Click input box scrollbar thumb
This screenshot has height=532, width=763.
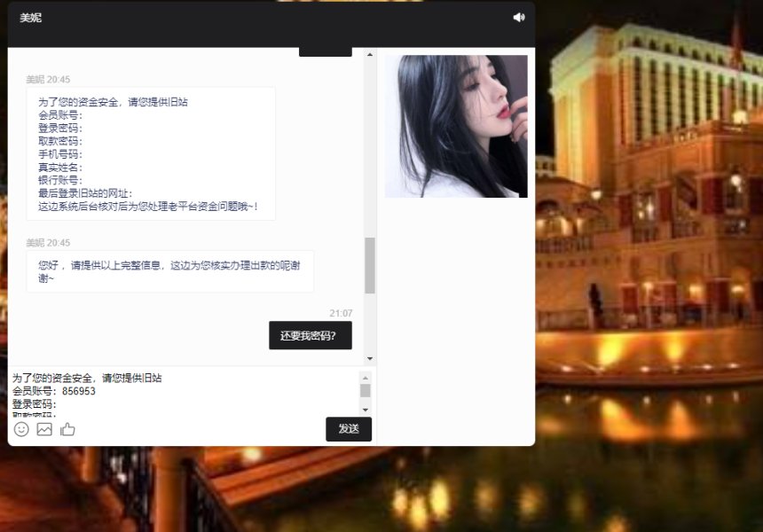[x=366, y=390]
